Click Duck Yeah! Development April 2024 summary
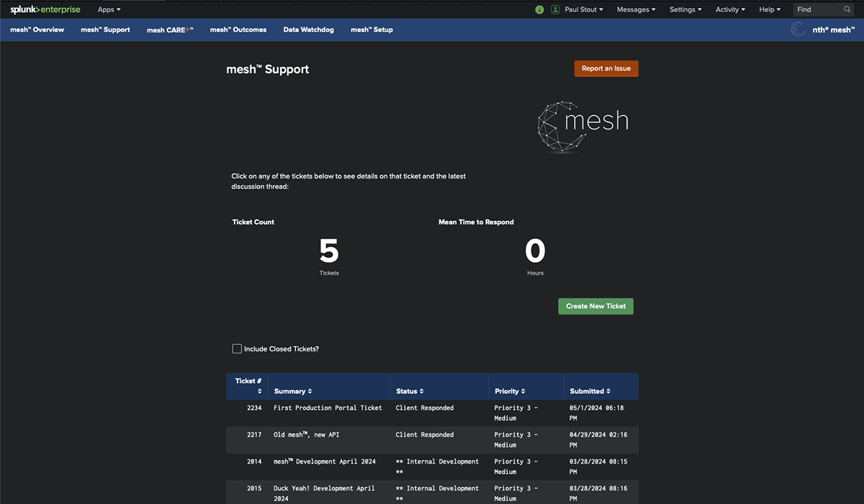This screenshot has height=504, width=864. (324, 493)
